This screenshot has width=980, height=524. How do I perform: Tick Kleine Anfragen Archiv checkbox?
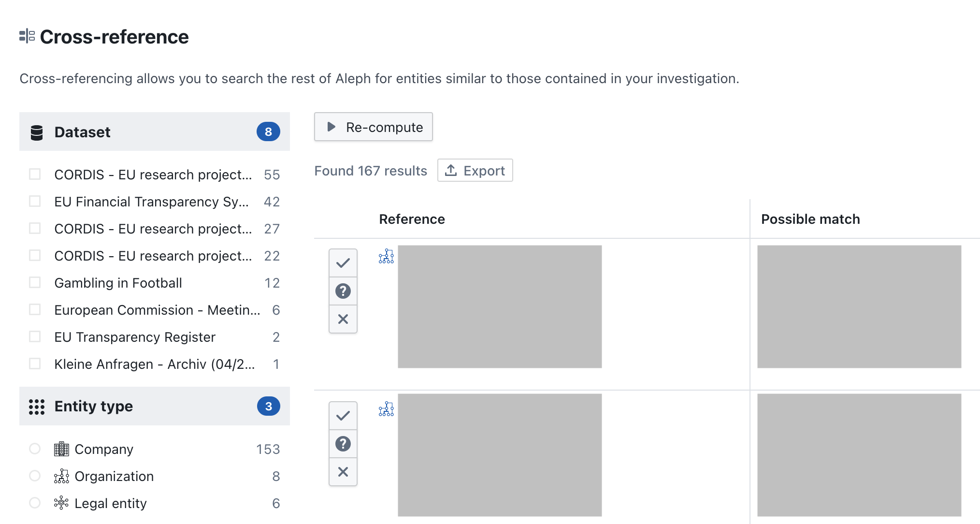(35, 364)
